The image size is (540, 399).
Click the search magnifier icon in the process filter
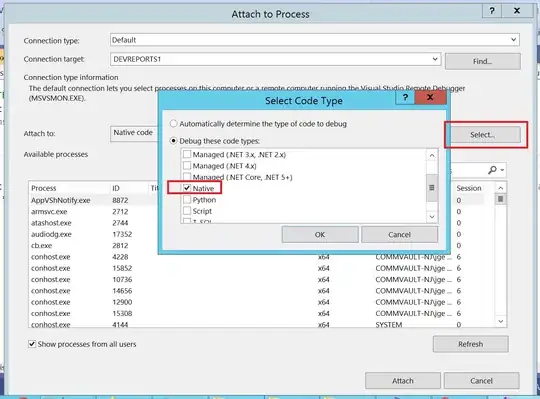pyautogui.click(x=492, y=170)
